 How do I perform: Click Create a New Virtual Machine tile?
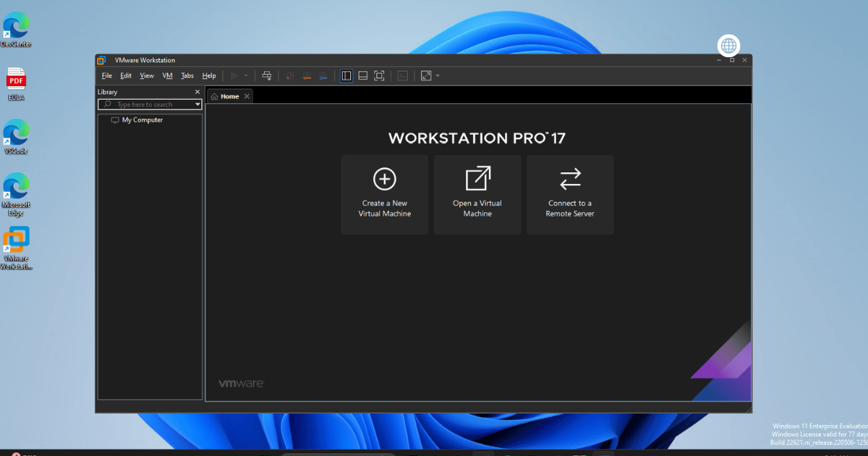385,195
